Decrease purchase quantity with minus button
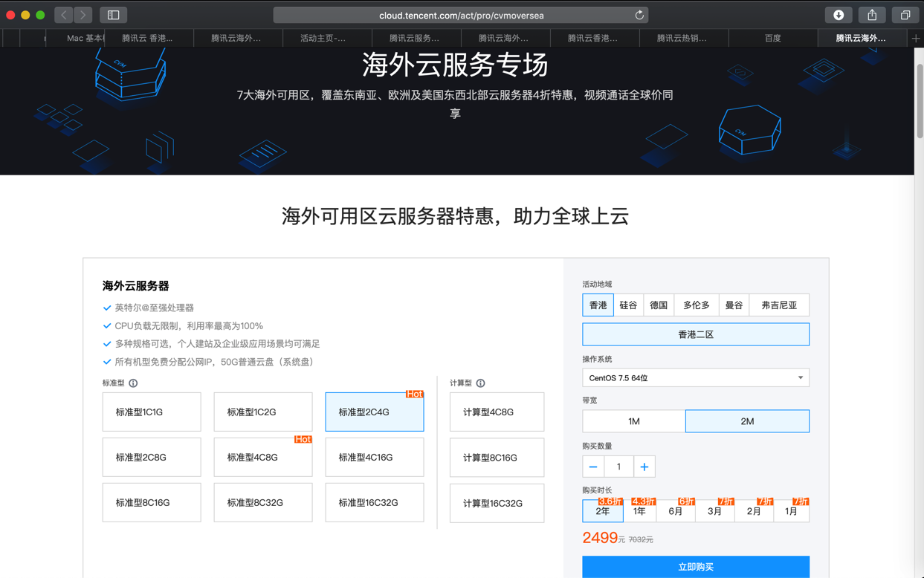Viewport: 924px width, 578px height. click(x=593, y=467)
